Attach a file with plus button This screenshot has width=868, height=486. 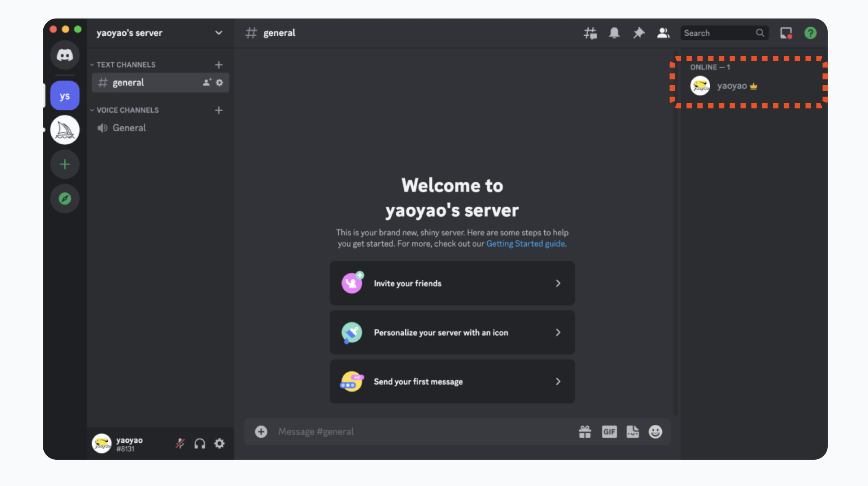261,432
